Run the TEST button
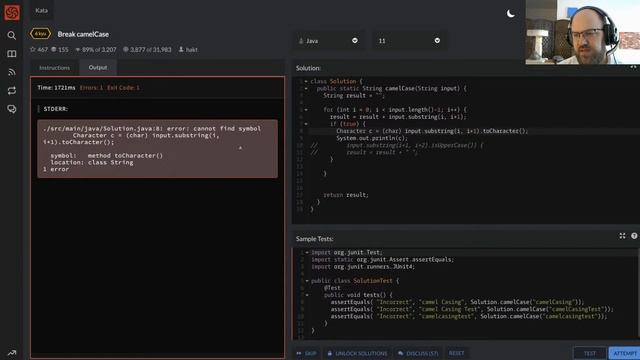 [589, 353]
